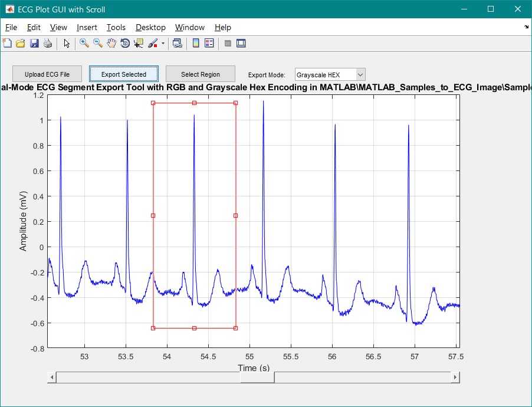Click the Open File folder icon
This screenshot has height=407, width=532.
click(21, 43)
